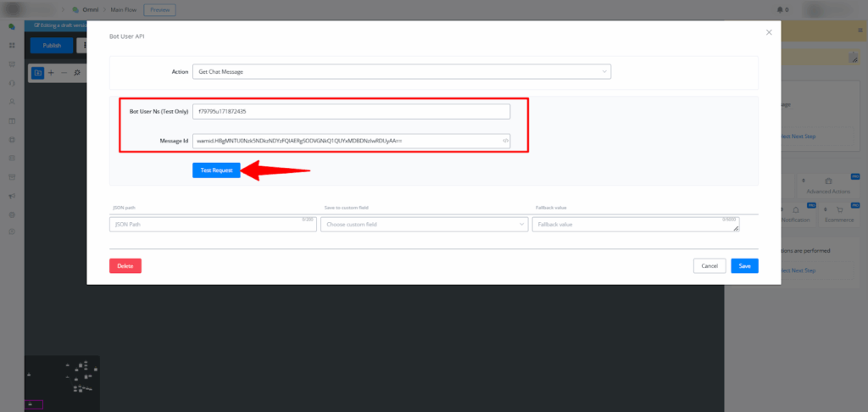Cancel the Bot User API dialog
This screenshot has width=868, height=412.
pos(709,265)
